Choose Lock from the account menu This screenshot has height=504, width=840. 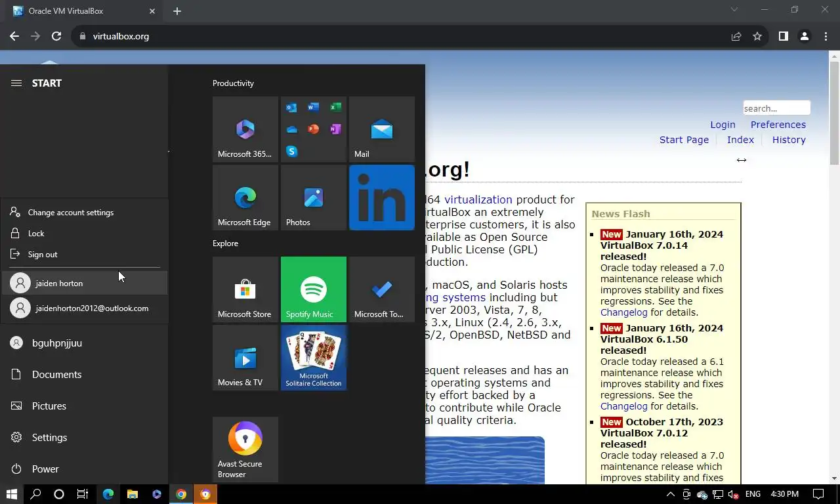(x=84, y=234)
